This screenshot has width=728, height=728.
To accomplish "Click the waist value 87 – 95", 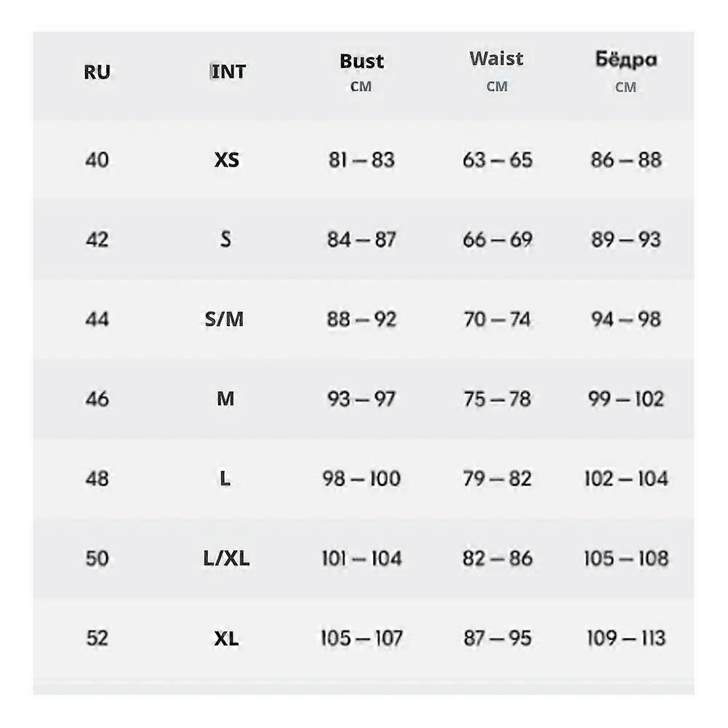I will [497, 639].
